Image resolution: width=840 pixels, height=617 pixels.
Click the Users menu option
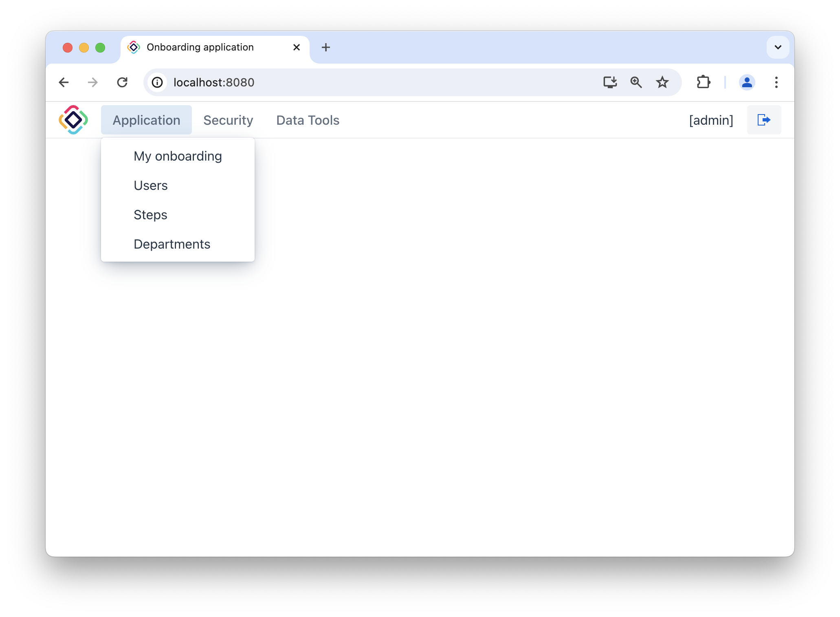point(150,185)
